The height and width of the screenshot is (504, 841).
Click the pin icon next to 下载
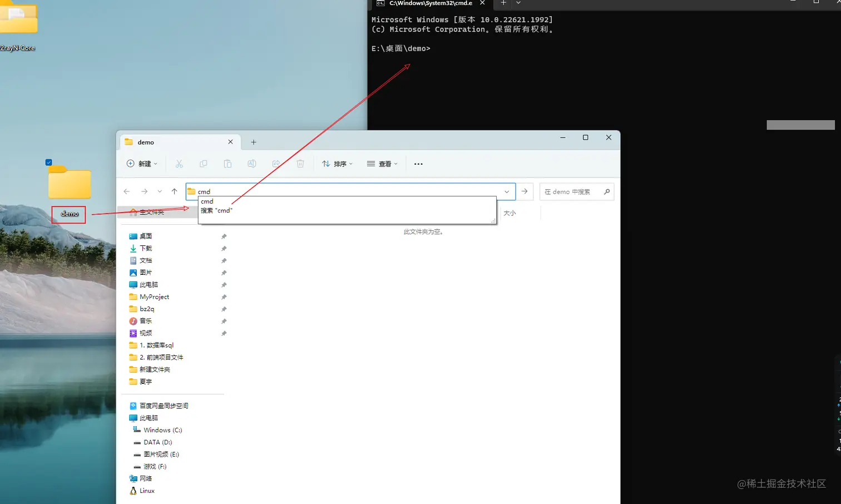pos(224,249)
